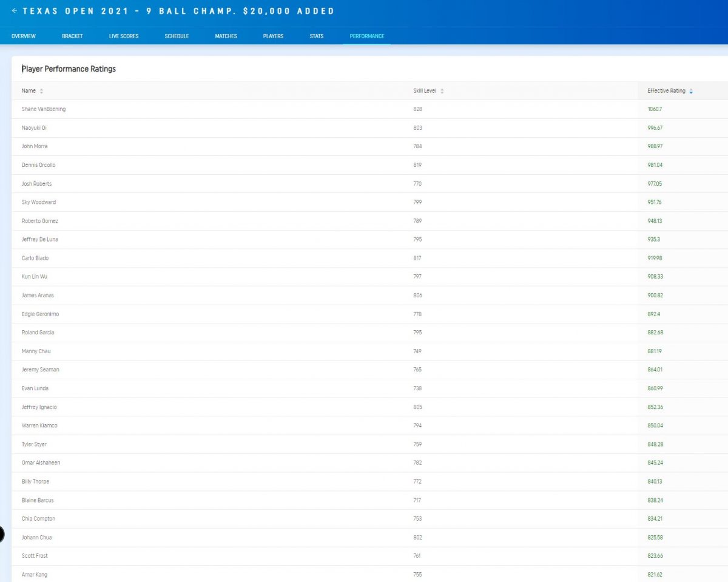Click Jeremy Seaman's name

(41, 370)
